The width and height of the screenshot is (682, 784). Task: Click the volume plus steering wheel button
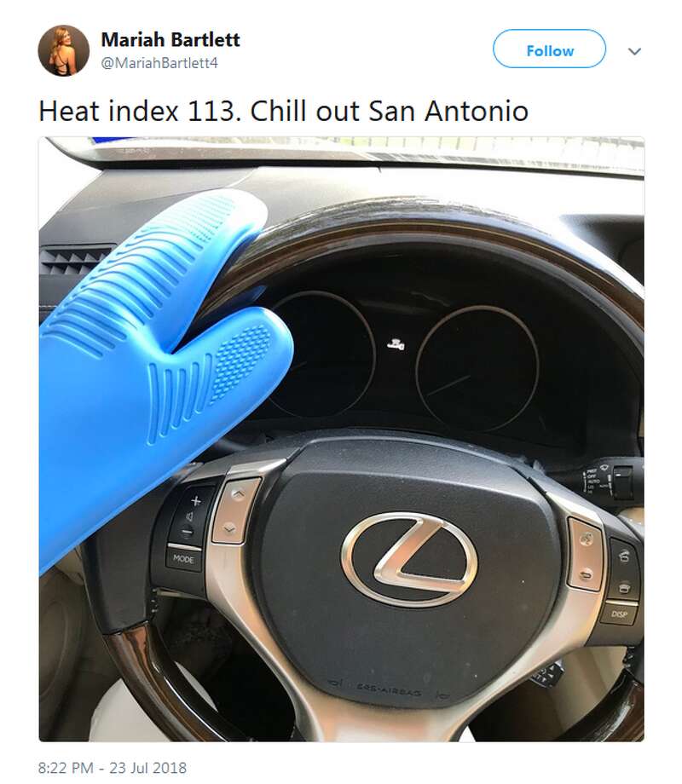pyautogui.click(x=196, y=500)
